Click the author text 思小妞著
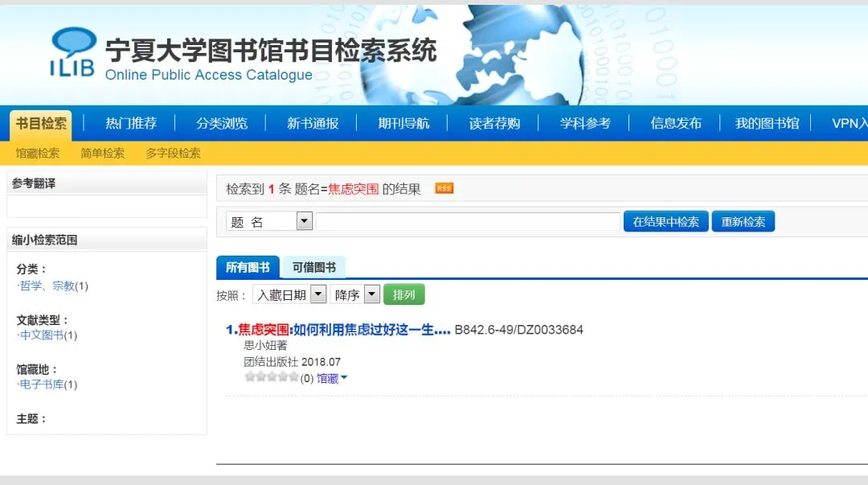Screen dimensions: 868x485 point(266,345)
